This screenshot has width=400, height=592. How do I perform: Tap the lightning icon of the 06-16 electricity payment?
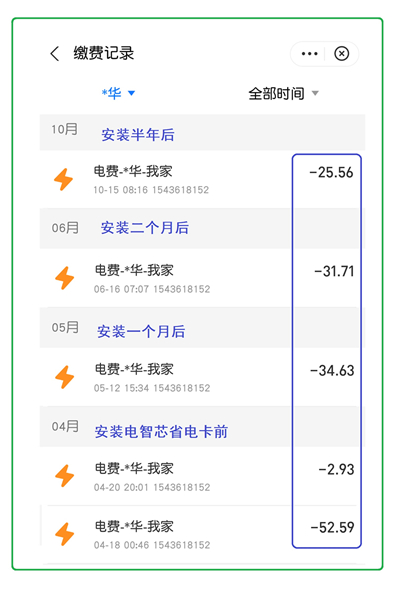coord(65,278)
